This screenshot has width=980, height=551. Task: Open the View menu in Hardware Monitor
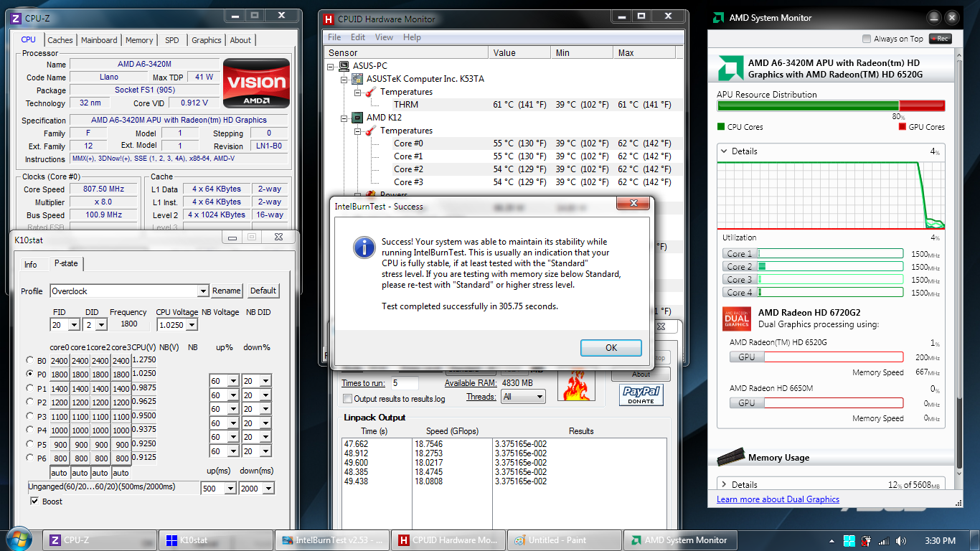pyautogui.click(x=384, y=37)
